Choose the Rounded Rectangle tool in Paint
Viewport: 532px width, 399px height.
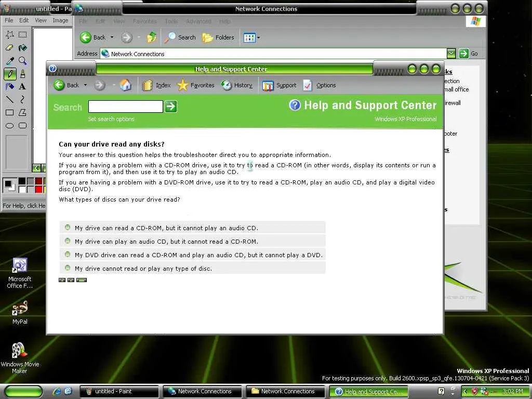click(23, 126)
